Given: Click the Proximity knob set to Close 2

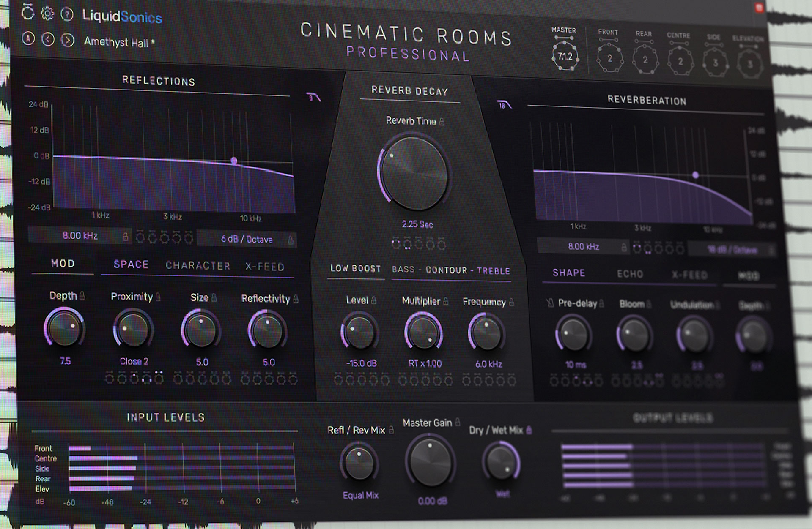Looking at the screenshot, I should [x=133, y=329].
